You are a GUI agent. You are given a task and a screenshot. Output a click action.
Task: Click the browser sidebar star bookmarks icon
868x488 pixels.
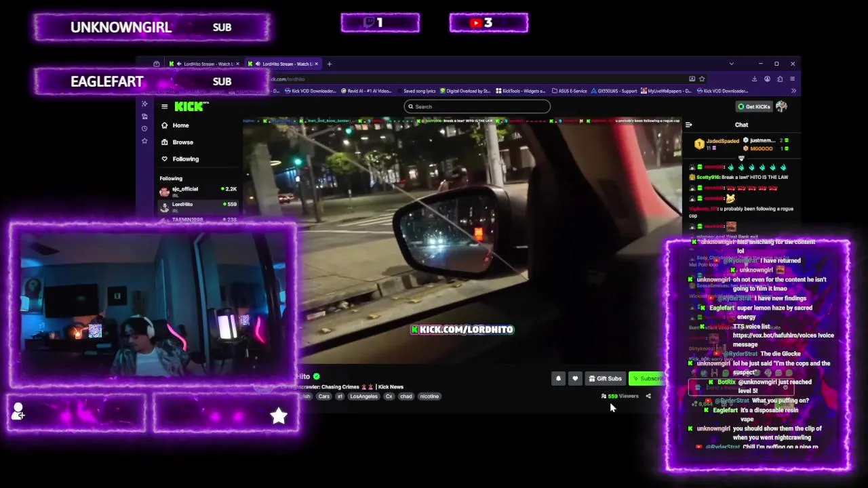point(144,141)
